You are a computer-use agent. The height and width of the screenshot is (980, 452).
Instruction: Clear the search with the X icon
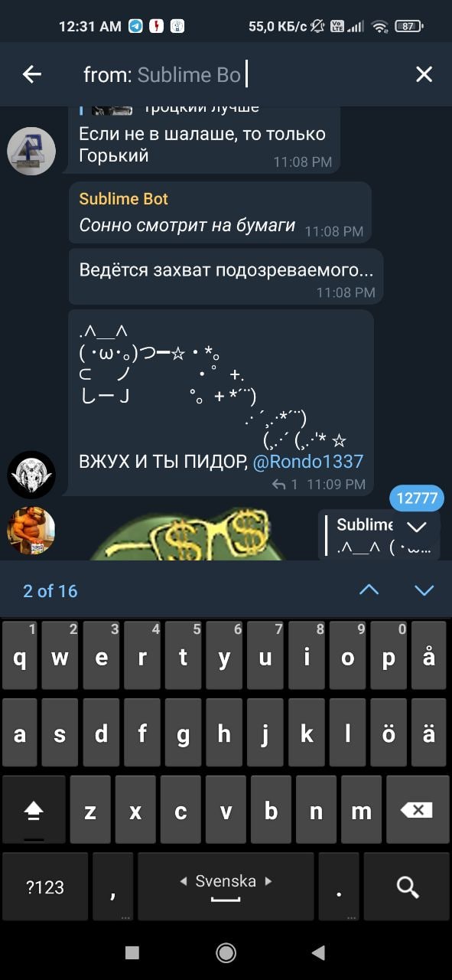point(424,74)
